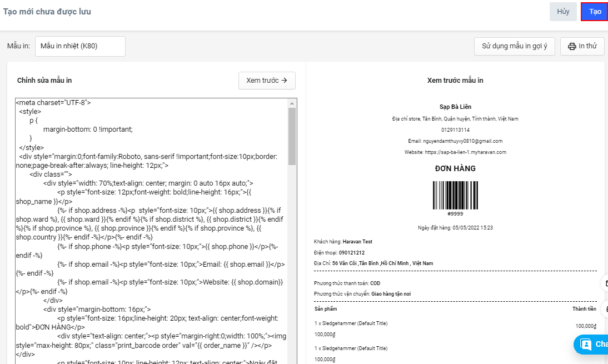The image size is (608, 364).
Task: Click the barcode image in the preview
Action: click(x=455, y=195)
